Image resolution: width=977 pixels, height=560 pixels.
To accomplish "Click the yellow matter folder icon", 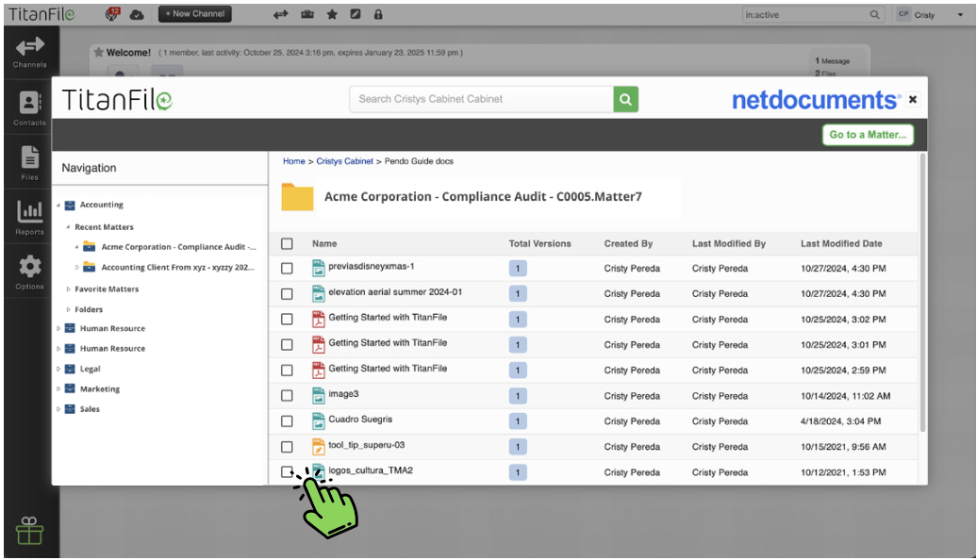I will tap(297, 197).
